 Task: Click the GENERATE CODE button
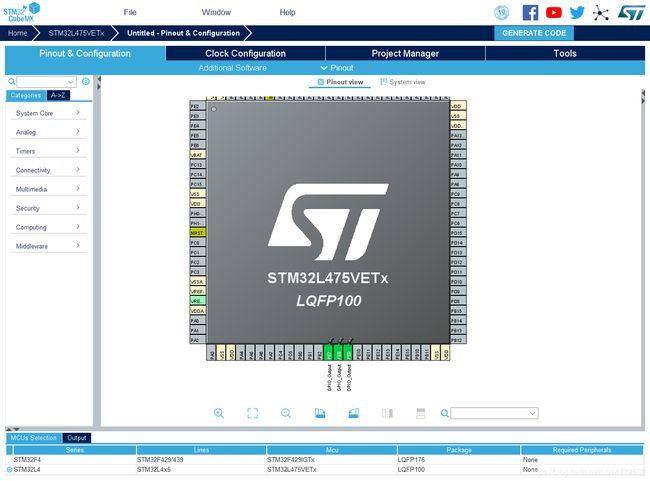coord(534,33)
